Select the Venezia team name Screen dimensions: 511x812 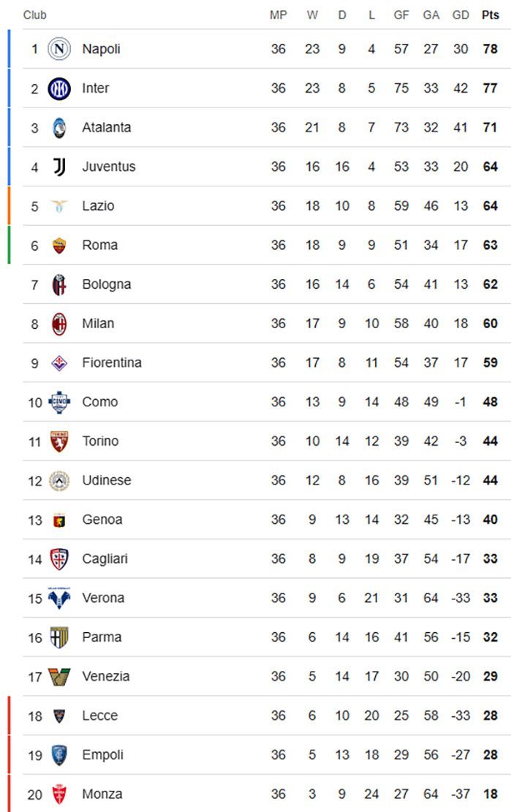coord(105,677)
